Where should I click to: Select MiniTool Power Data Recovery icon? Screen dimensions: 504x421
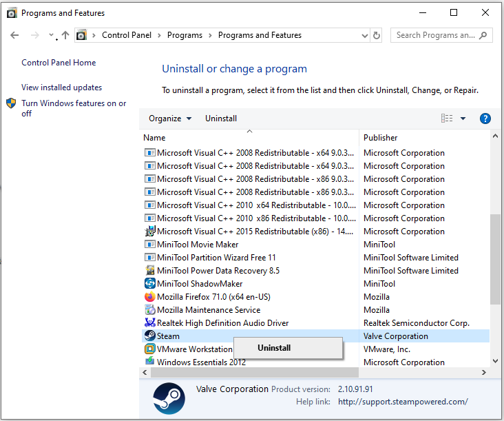150,270
